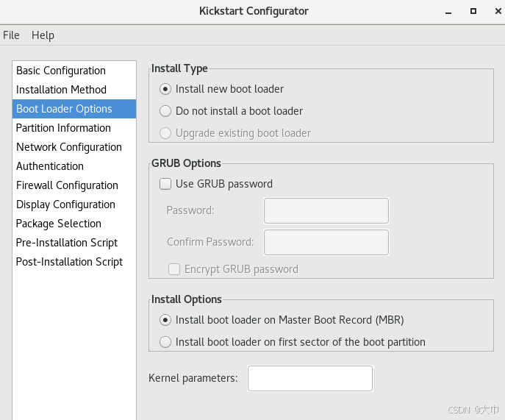Go to Package Selection

[74, 224]
